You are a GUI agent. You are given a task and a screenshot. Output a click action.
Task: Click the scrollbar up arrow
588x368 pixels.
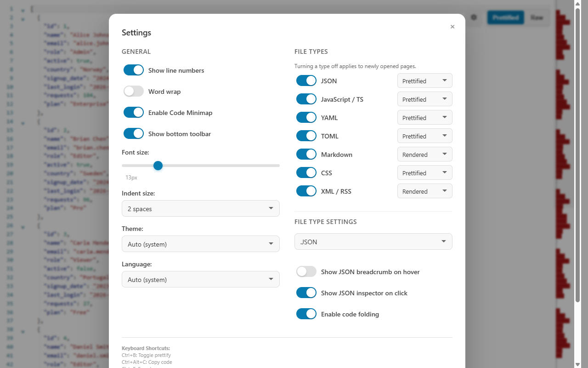click(x=578, y=4)
